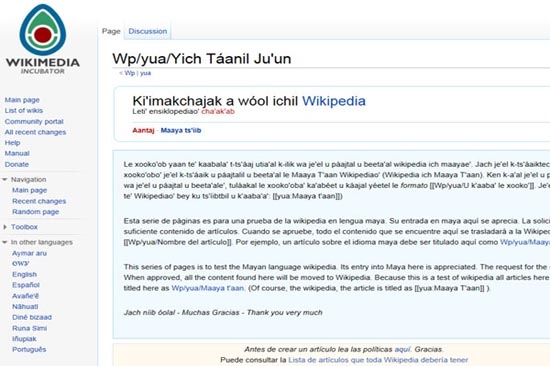Switch to the Discussion tab
This screenshot has width=550, height=366.
pyautogui.click(x=148, y=31)
